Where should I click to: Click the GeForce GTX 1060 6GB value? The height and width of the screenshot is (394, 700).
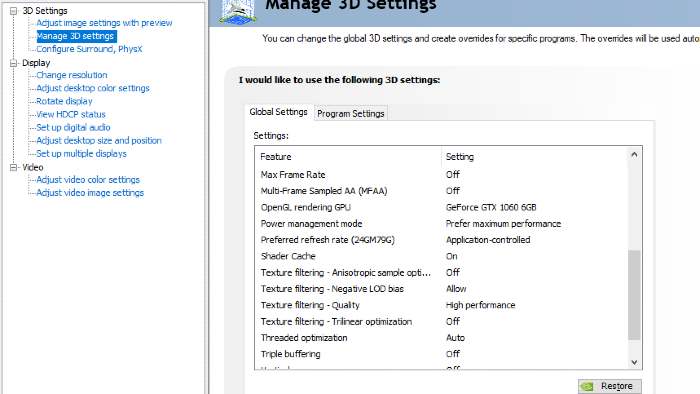click(491, 207)
